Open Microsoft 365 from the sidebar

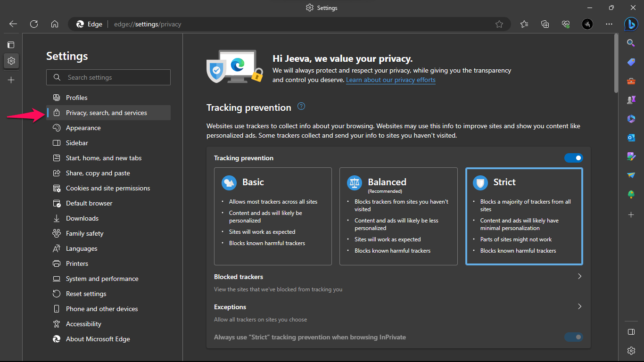pos(631,119)
